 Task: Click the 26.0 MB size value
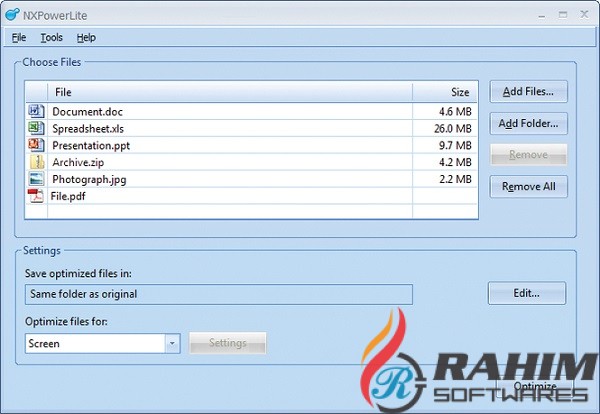(x=453, y=129)
